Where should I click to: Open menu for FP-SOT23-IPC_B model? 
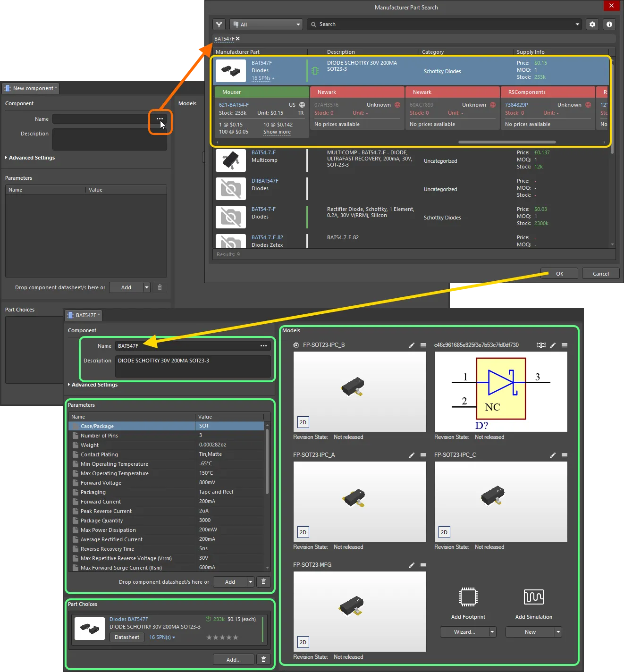click(423, 345)
